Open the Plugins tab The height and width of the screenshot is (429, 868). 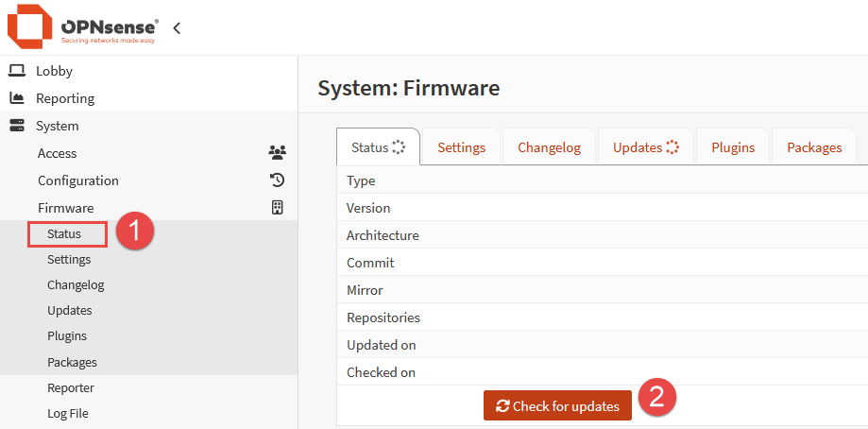(x=733, y=147)
